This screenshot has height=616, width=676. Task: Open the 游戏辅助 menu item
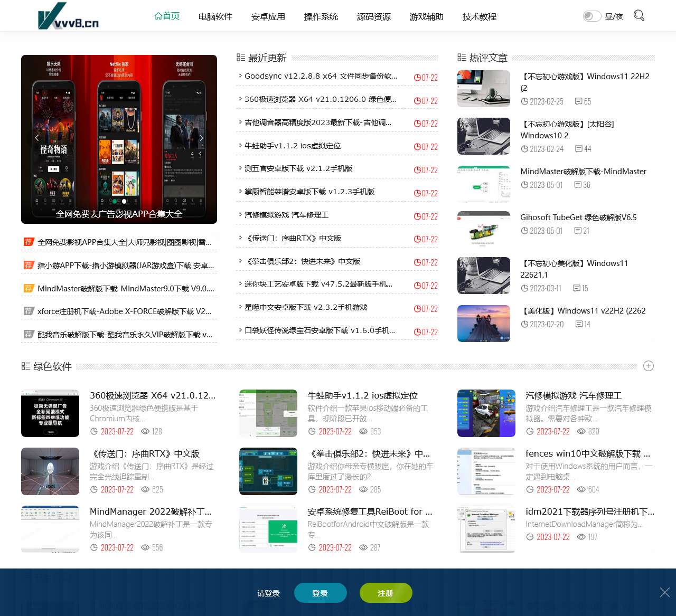pos(426,16)
